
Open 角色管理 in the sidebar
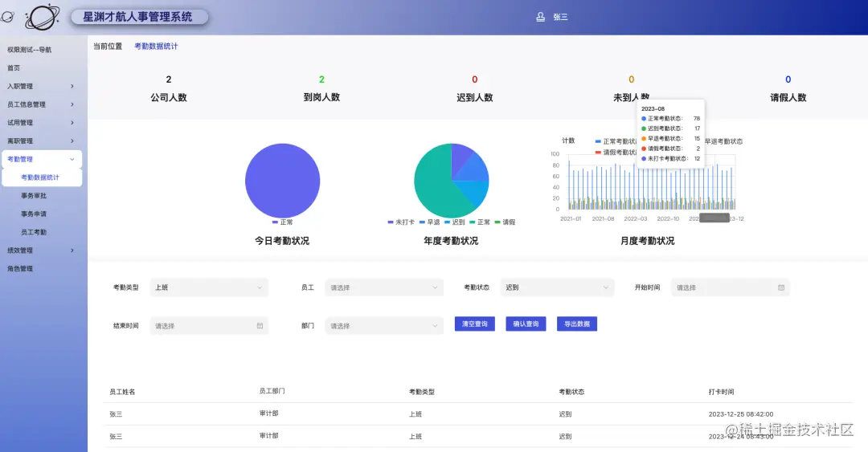click(x=20, y=269)
